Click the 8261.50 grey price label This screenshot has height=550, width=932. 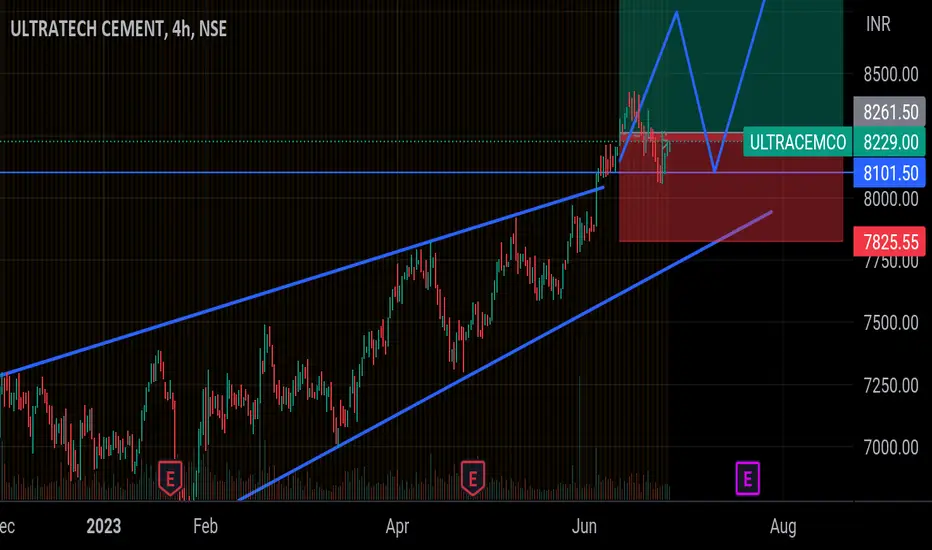pyautogui.click(x=890, y=112)
